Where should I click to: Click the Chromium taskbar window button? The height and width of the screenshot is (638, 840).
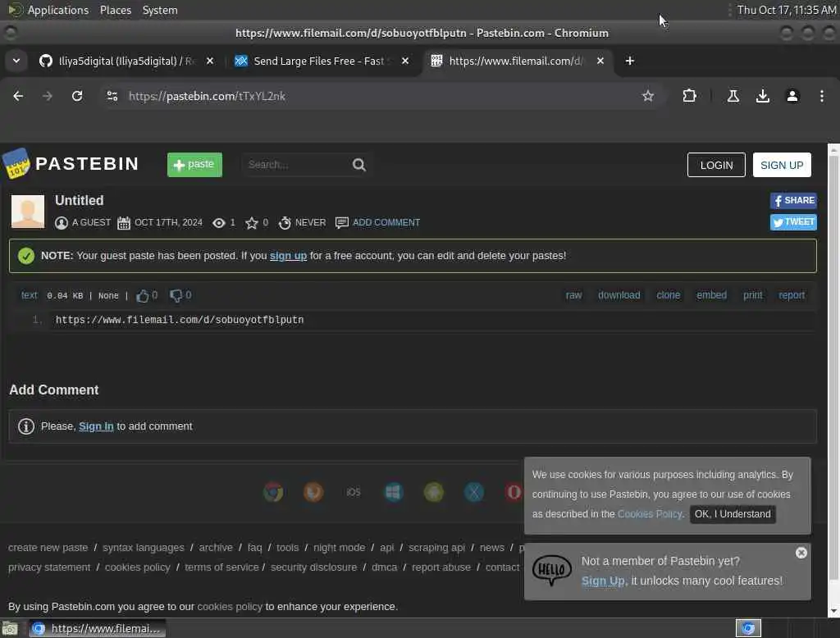coord(97,628)
